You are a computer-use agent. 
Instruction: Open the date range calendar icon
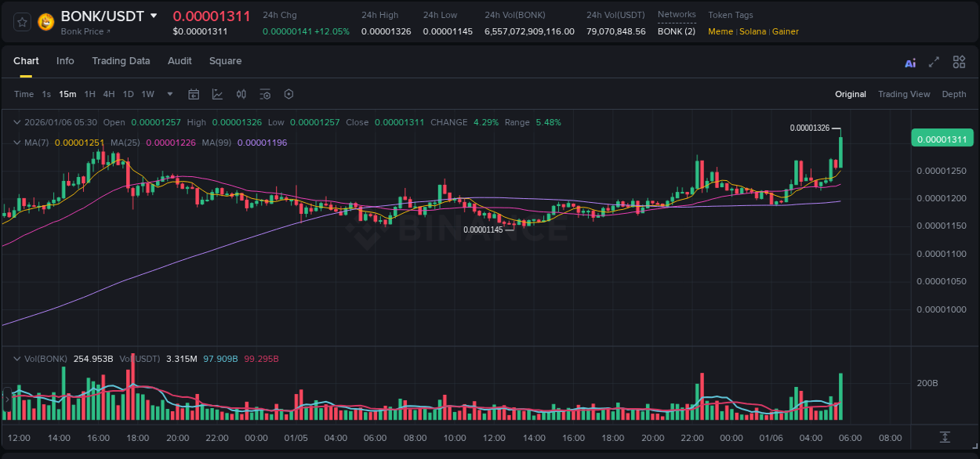194,94
